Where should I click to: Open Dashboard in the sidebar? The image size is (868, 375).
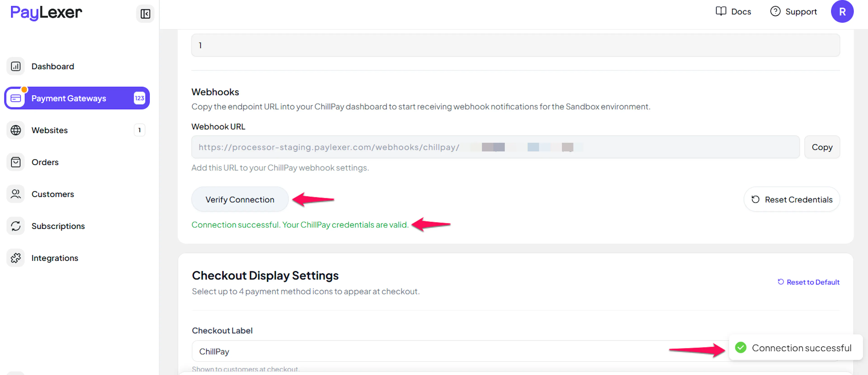click(x=77, y=66)
